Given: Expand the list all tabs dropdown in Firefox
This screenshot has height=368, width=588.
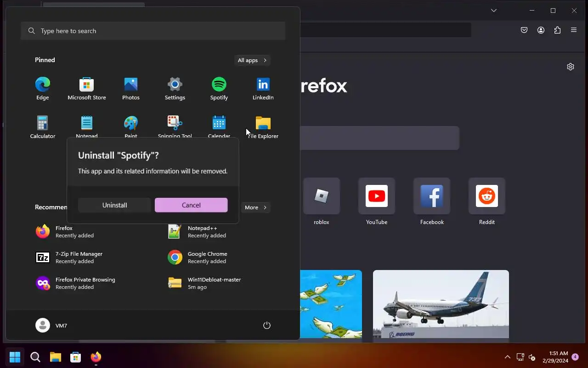Looking at the screenshot, I should pos(494,10).
